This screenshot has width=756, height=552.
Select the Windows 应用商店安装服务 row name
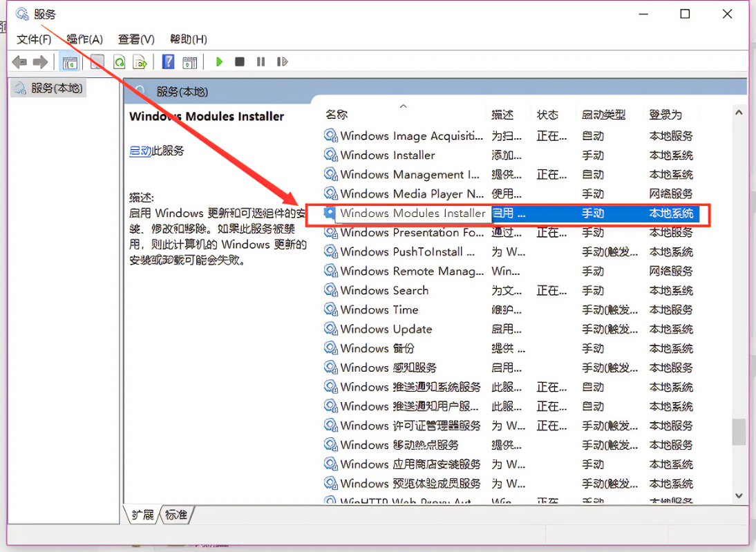click(410, 464)
